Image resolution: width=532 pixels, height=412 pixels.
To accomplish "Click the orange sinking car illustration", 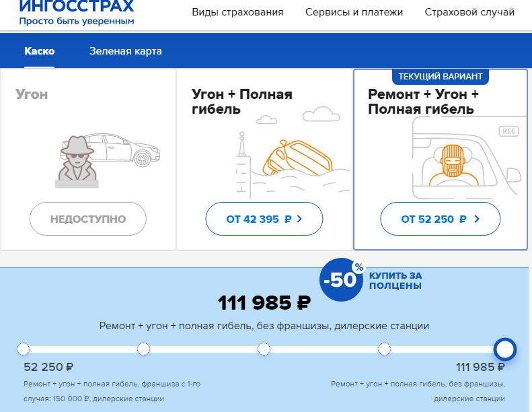I will (297, 158).
